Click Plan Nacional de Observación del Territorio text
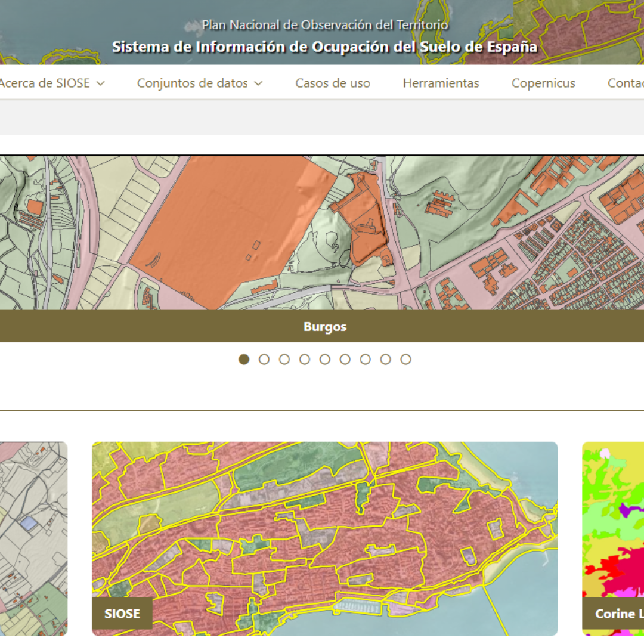The width and height of the screenshot is (644, 644). 324,25
